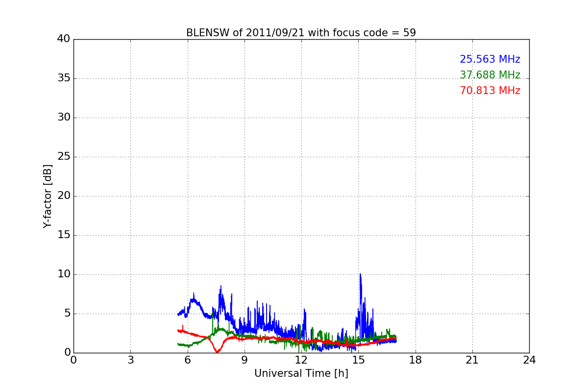The width and height of the screenshot is (588, 392).
Task: Click the Y-factor [dB] axis label
Action: click(47, 196)
